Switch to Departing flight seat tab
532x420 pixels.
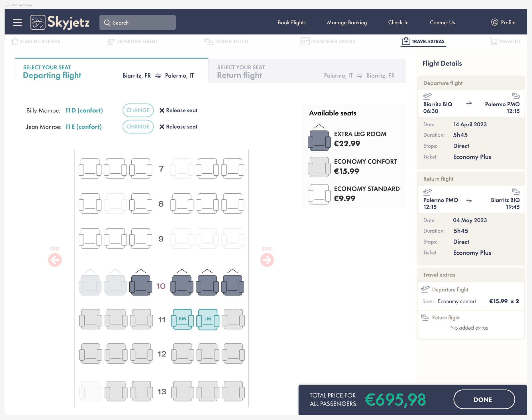pyautogui.click(x=111, y=71)
